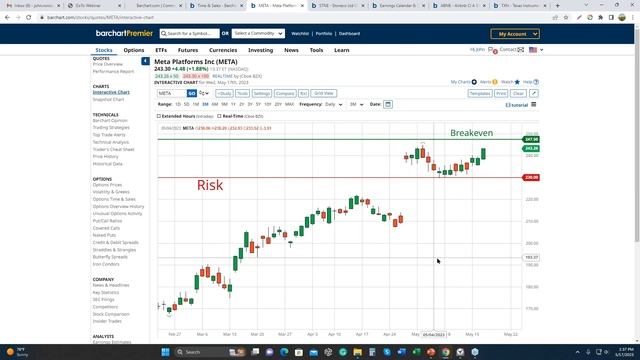Reload the page with browser refresh icon
Screen dimensions: 640x360
pyautogui.click(x=29, y=18)
